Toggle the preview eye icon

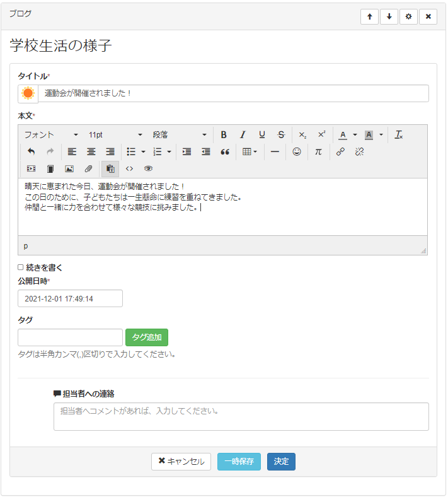(149, 169)
